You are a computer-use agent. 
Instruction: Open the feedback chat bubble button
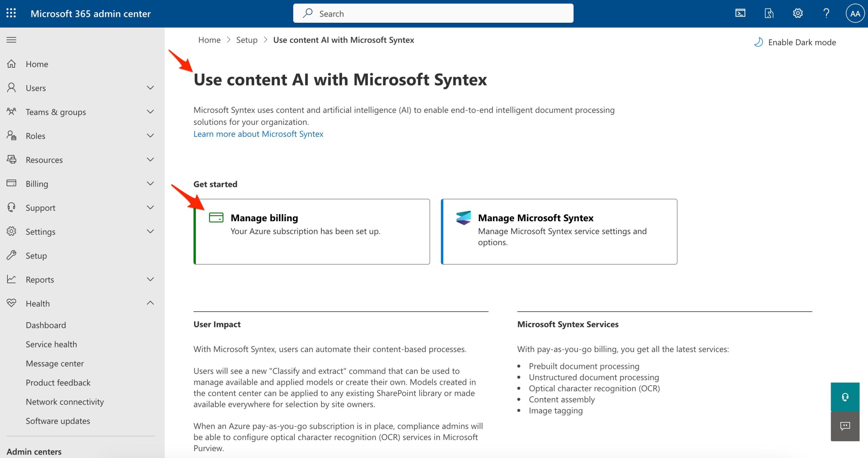[845, 426]
